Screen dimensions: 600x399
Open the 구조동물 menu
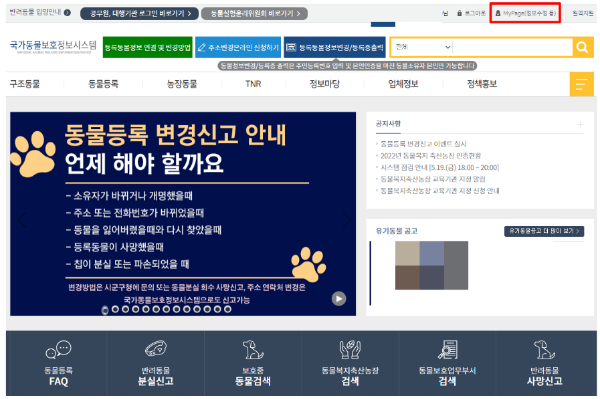(25, 84)
